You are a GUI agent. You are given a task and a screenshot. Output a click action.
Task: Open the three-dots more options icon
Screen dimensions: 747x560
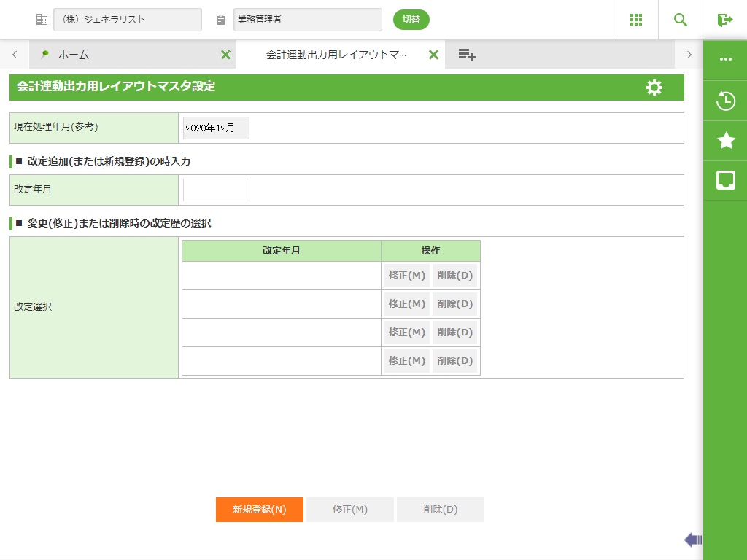(725, 59)
